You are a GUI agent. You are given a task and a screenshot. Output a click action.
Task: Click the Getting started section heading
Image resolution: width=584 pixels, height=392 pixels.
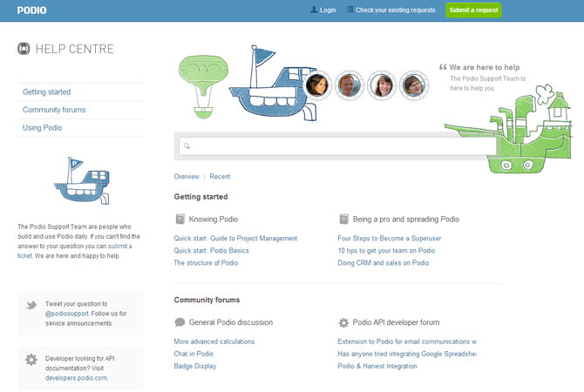(200, 197)
